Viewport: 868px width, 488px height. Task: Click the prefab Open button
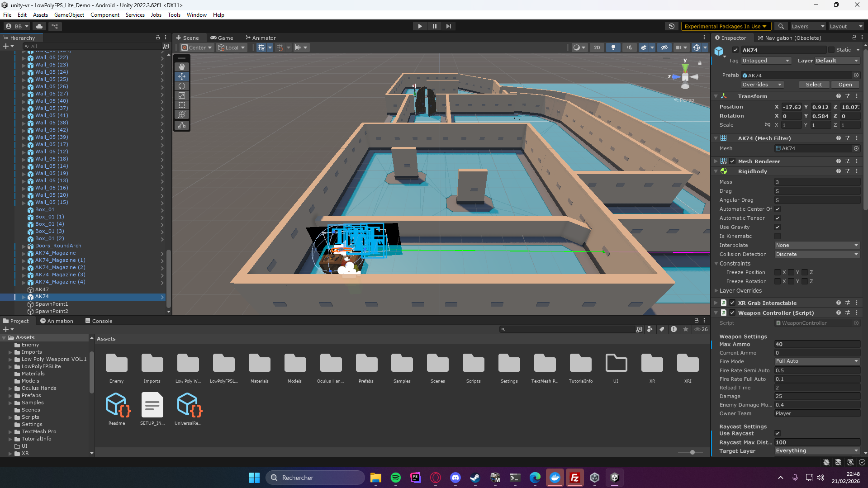pos(845,85)
